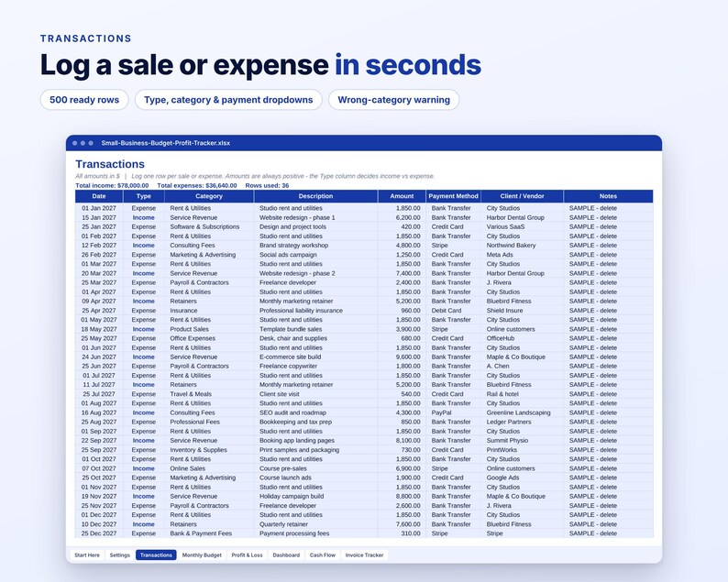Screen dimensions: 728x582
Task: Select the Transactions sheet tab
Action: click(156, 555)
